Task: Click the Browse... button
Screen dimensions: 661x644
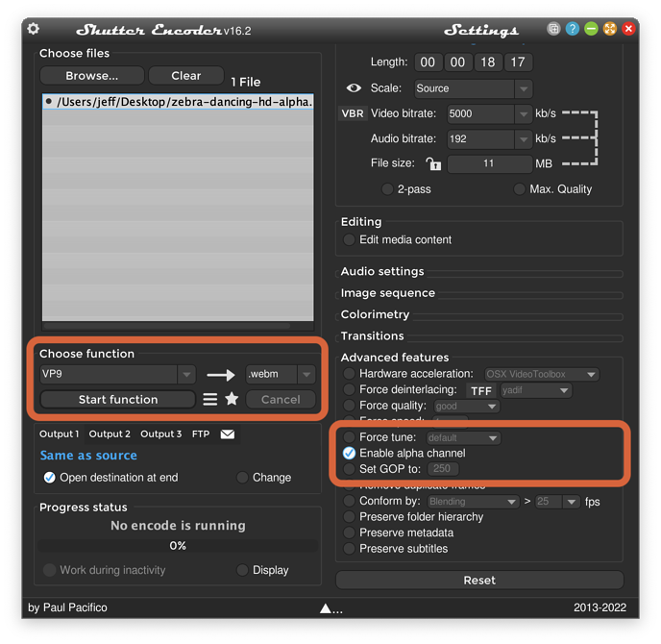Action: pos(92,76)
